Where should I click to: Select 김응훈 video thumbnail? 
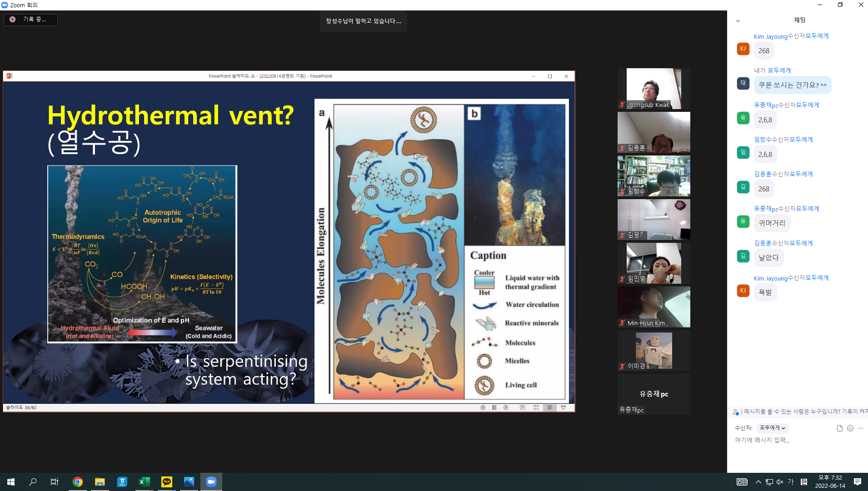[x=653, y=132]
